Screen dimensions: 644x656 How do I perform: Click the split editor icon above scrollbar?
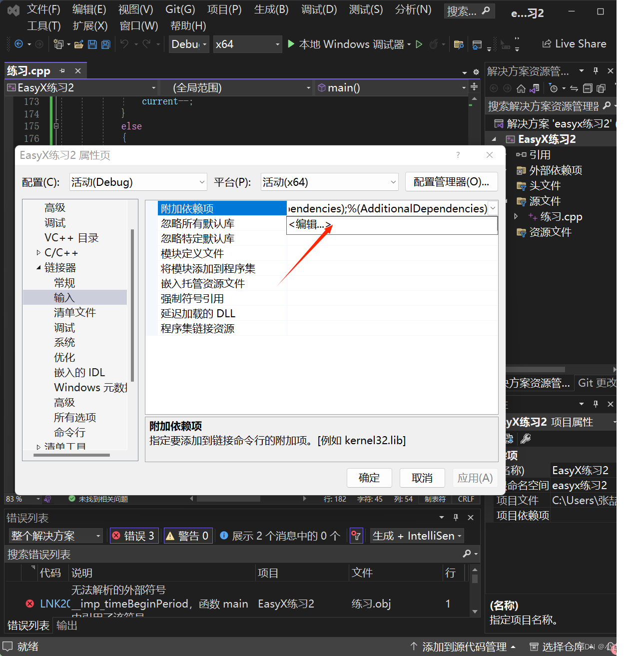click(474, 87)
